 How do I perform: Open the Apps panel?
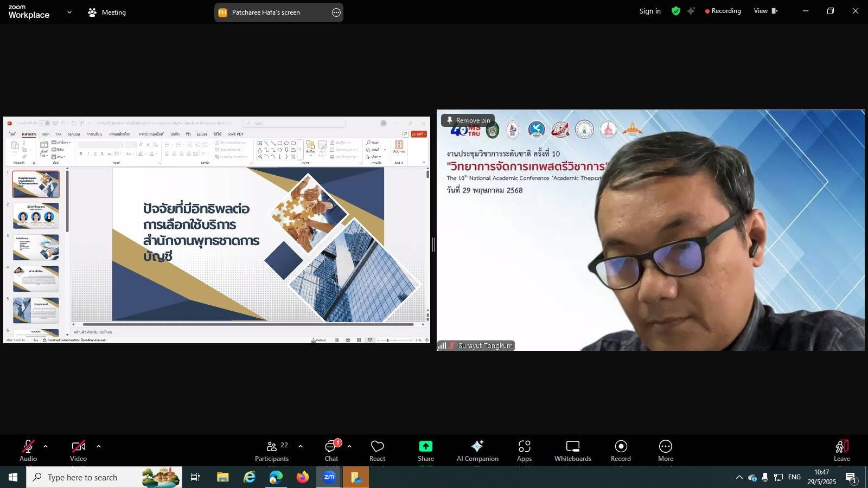coord(524,451)
